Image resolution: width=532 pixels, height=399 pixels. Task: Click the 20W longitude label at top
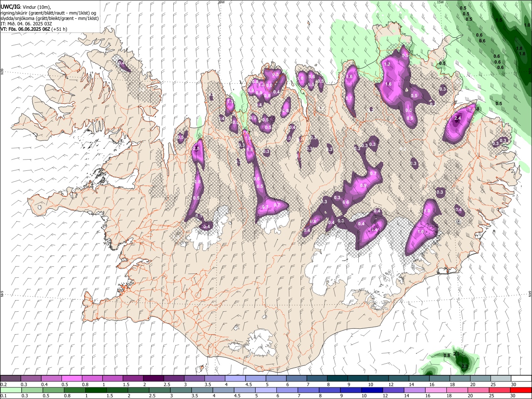pyautogui.click(x=221, y=2)
